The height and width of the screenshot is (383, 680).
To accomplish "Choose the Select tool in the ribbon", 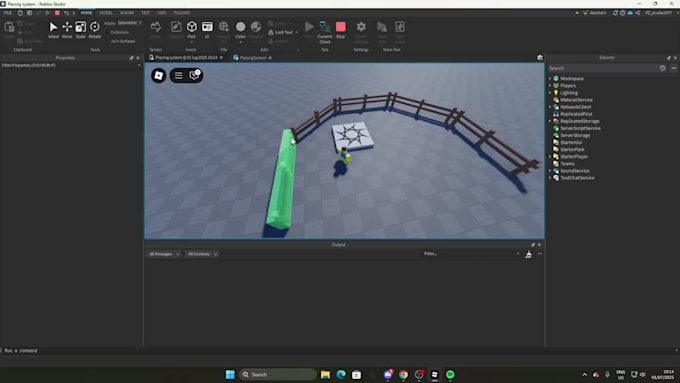I will click(x=53, y=30).
